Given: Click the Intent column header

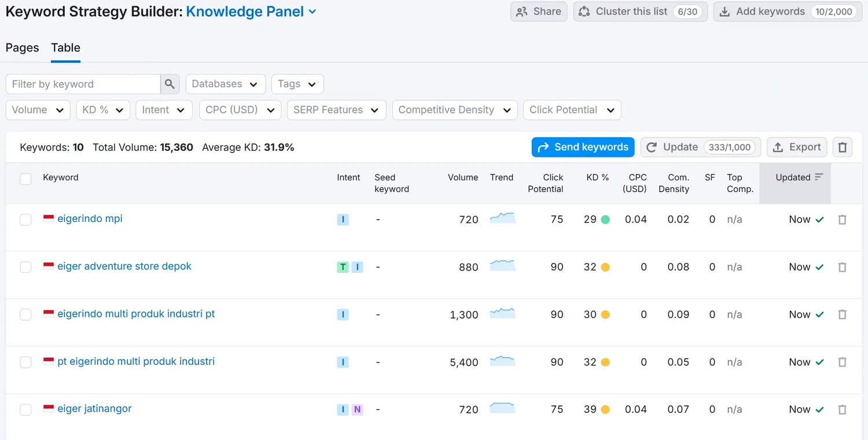Looking at the screenshot, I should [x=348, y=178].
